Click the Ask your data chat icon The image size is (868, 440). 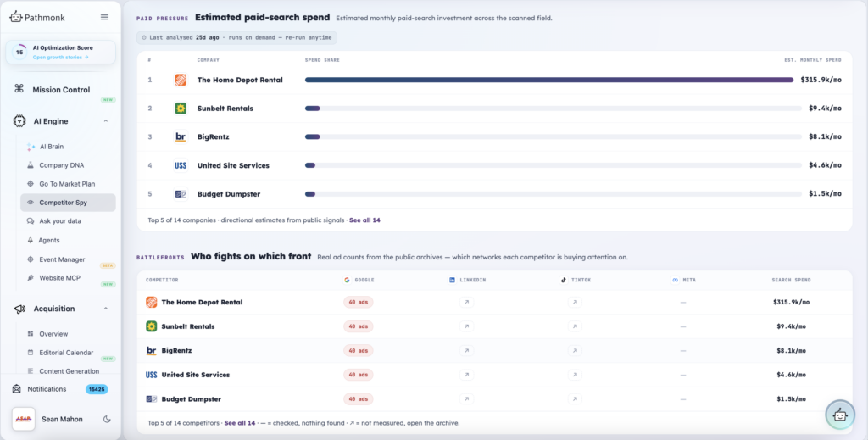point(31,220)
